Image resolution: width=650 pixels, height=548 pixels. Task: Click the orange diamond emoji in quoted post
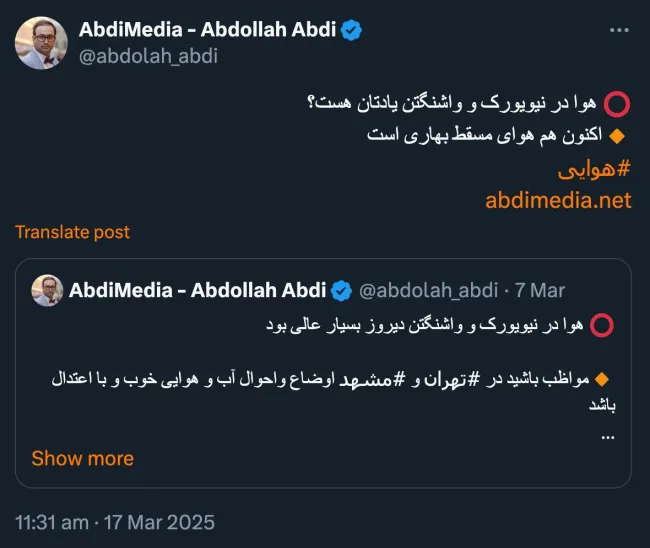pos(601,379)
